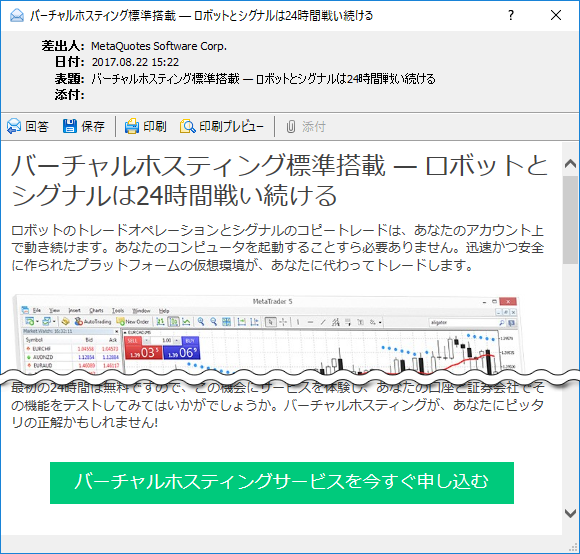Click the mail envelope icon in title bar
This screenshot has height=554, width=580.
(17, 16)
